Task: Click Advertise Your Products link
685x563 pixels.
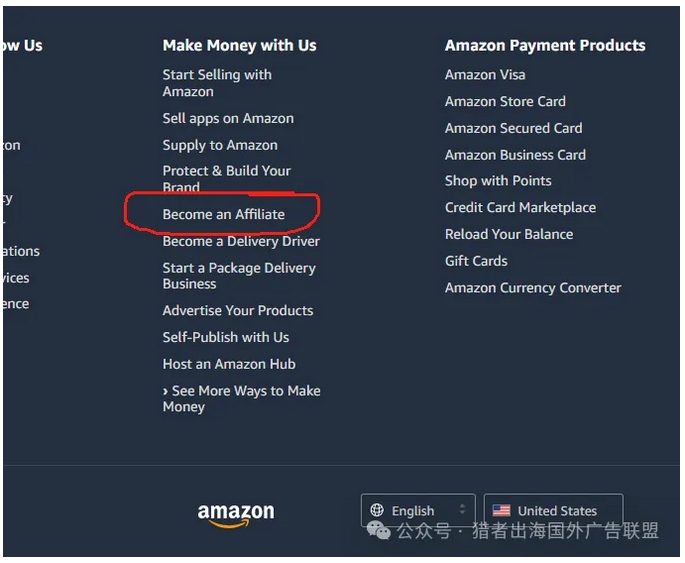Action: (238, 311)
